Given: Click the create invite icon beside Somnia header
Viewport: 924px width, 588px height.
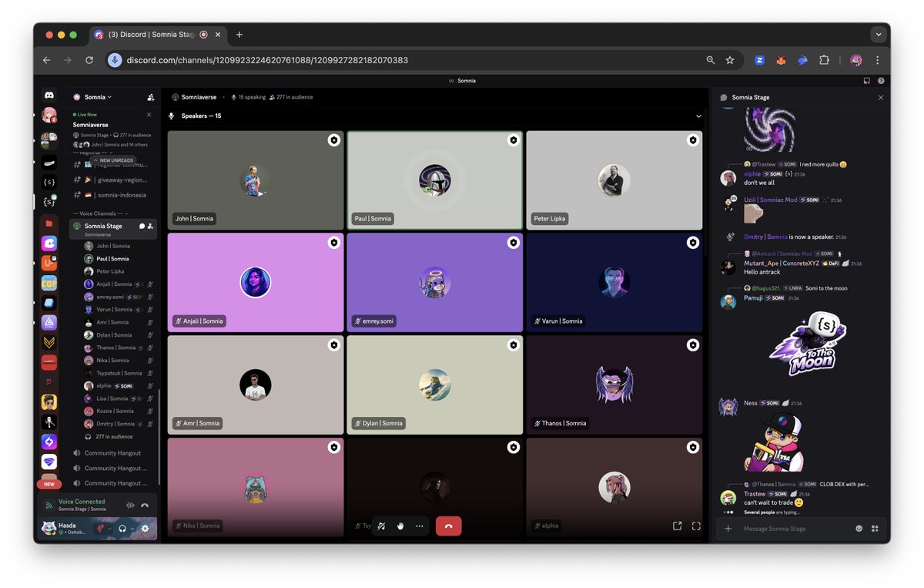Looking at the screenshot, I should click(x=150, y=97).
